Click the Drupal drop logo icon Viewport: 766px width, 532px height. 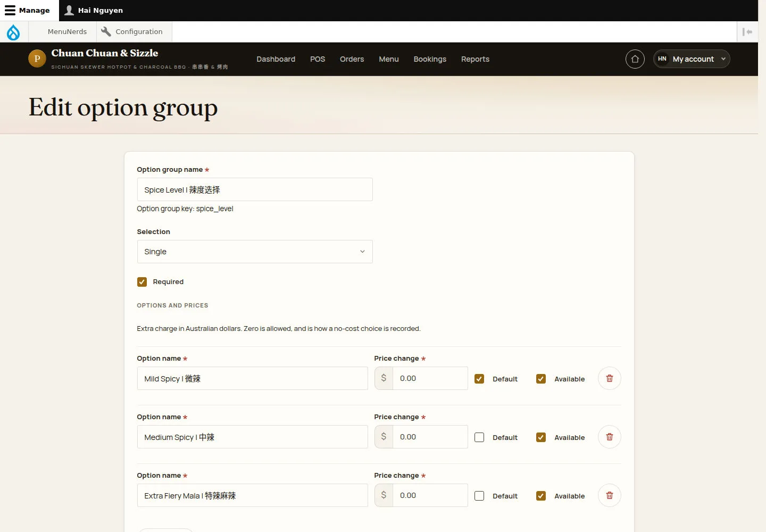click(13, 32)
